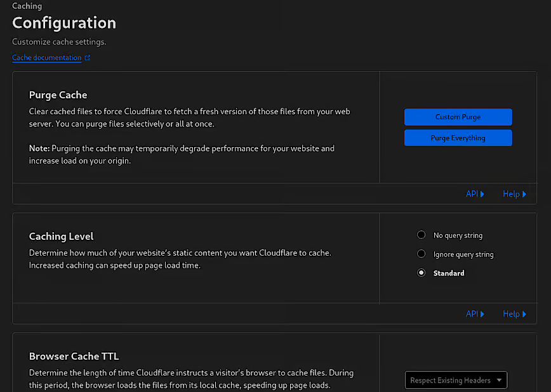This screenshot has width=551, height=392.
Task: Click the arrow icon next to API in Purge Cache
Action: tap(482, 194)
